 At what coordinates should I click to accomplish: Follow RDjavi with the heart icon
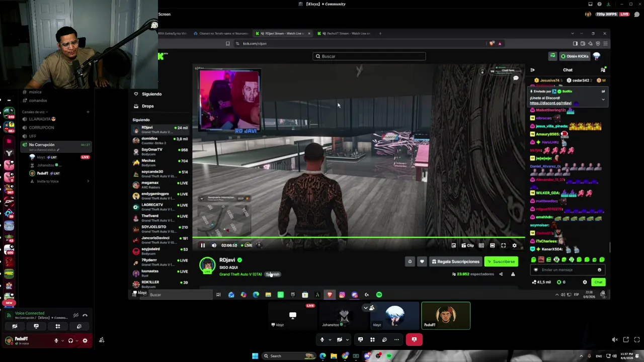coord(422,261)
